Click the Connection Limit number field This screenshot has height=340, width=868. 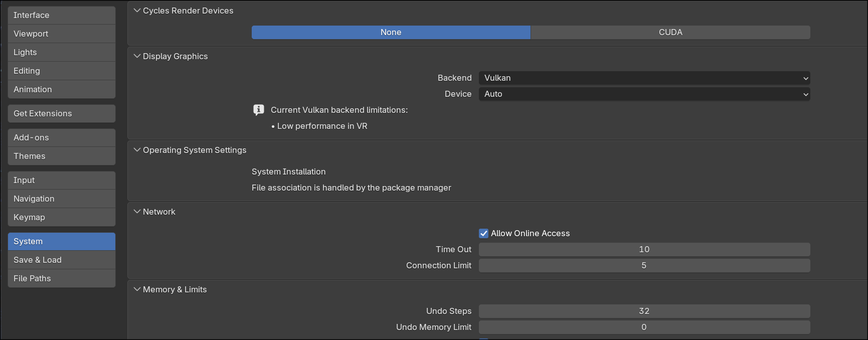click(644, 265)
